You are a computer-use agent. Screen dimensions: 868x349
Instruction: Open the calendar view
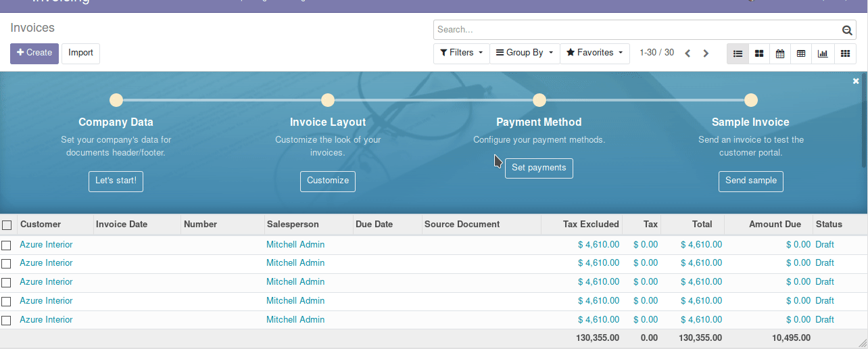click(x=780, y=53)
